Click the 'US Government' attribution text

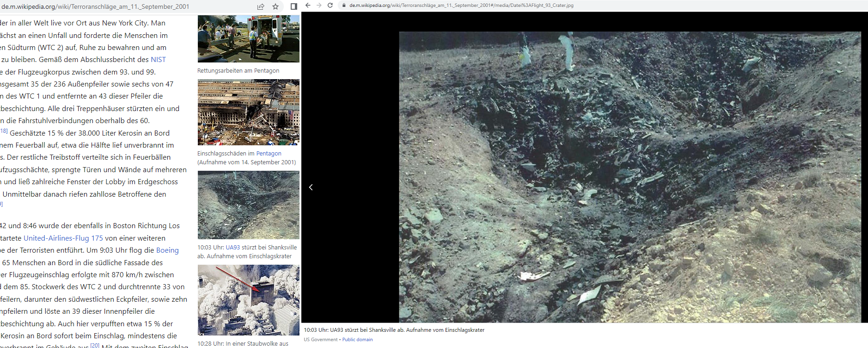[321, 340]
